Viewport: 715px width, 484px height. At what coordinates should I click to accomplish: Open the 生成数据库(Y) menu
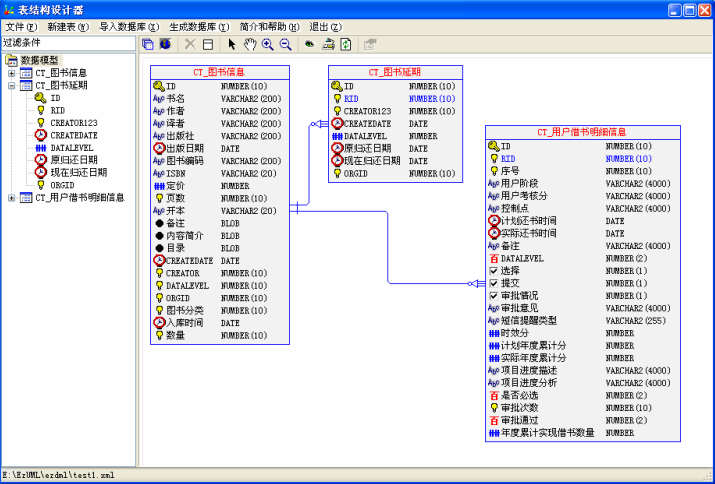click(x=198, y=26)
